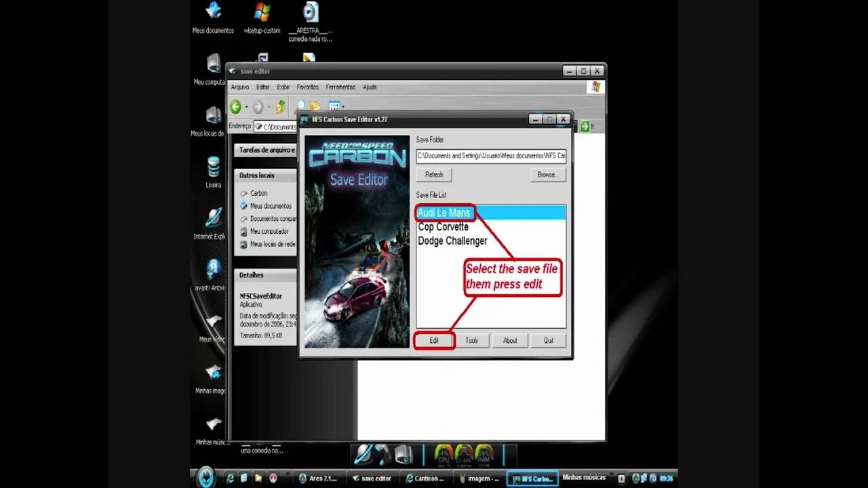Expand the Views dropdown arrow
Viewport: 868px width, 488px height.
coord(343,107)
